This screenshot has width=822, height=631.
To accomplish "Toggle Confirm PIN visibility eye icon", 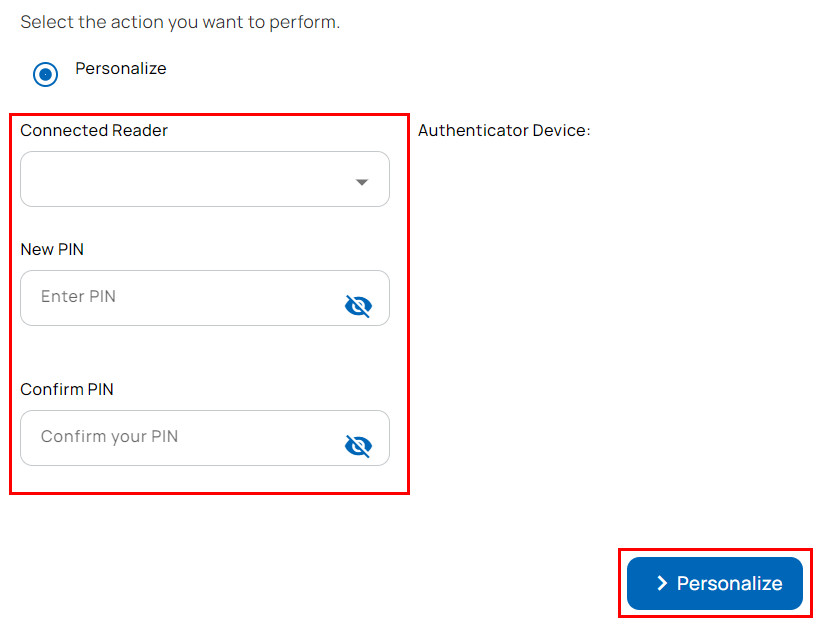I will click(x=357, y=446).
